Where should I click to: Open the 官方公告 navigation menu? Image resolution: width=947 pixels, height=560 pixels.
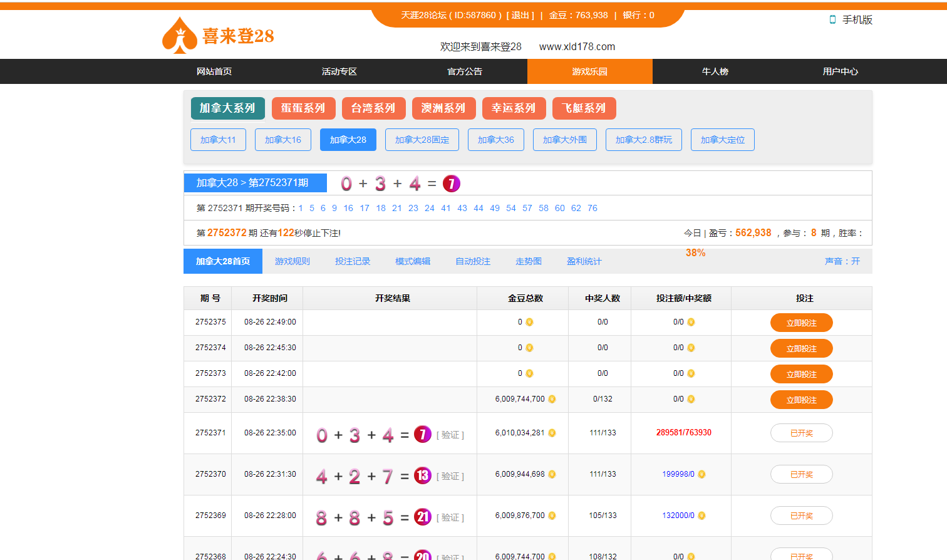(464, 71)
